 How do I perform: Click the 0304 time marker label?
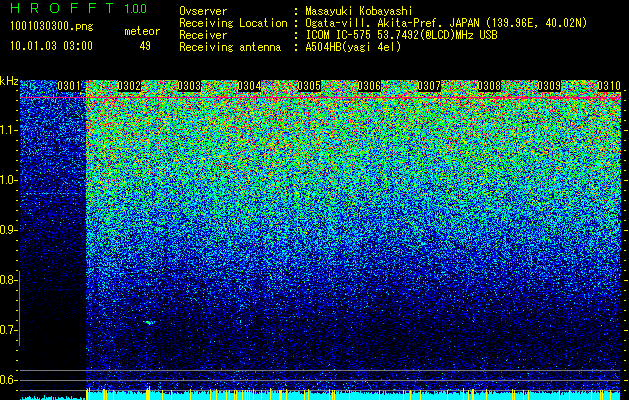pyautogui.click(x=249, y=86)
